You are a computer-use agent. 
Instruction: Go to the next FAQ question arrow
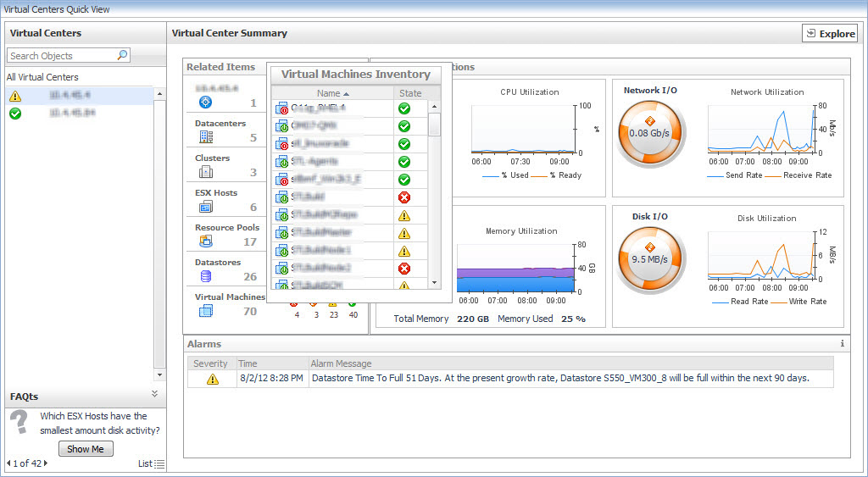click(x=46, y=463)
